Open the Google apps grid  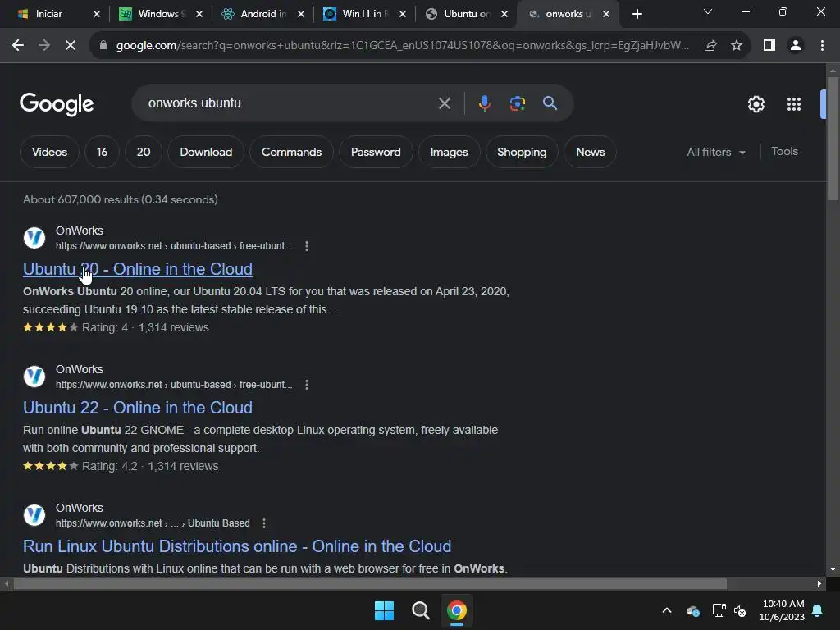(x=794, y=104)
